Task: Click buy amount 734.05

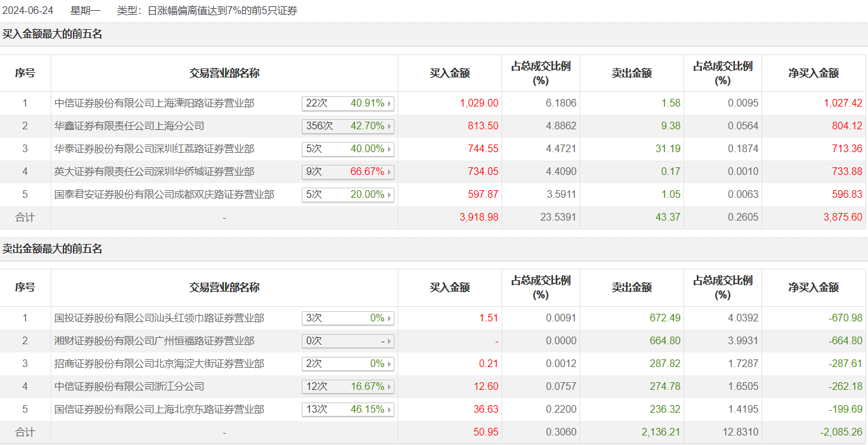Action: 483,172
